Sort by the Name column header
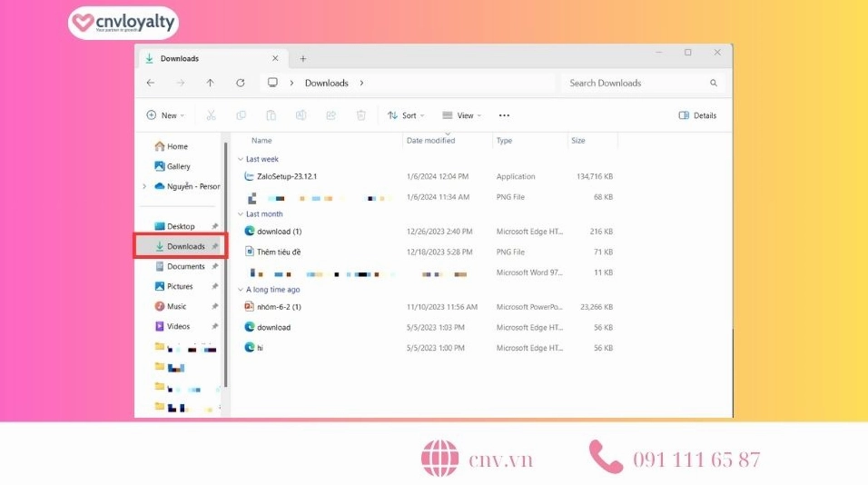Image resolution: width=868 pixels, height=485 pixels. click(x=261, y=141)
